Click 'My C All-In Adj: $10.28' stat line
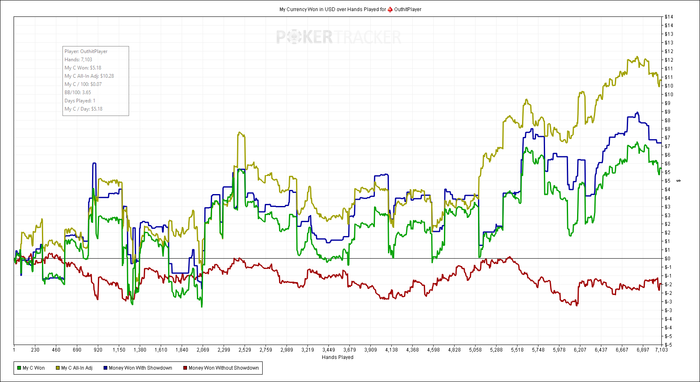The height and width of the screenshot is (382, 700). click(x=89, y=76)
